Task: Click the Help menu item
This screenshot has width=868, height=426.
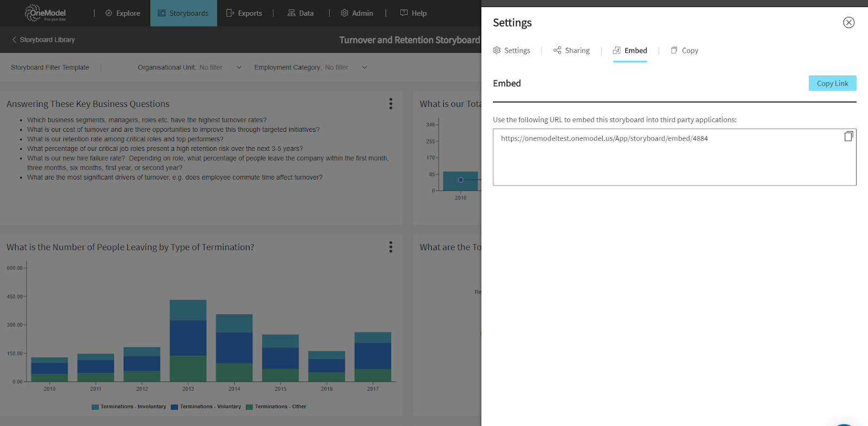Action: 413,13
